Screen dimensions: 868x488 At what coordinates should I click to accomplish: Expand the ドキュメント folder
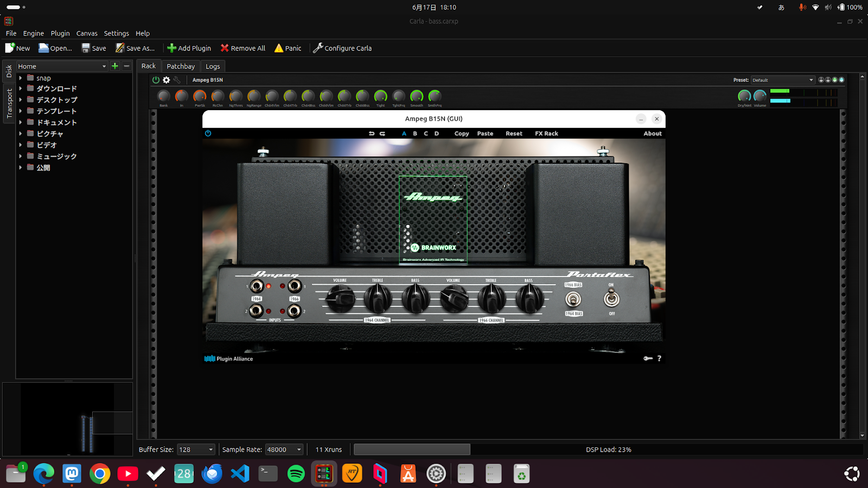point(21,123)
